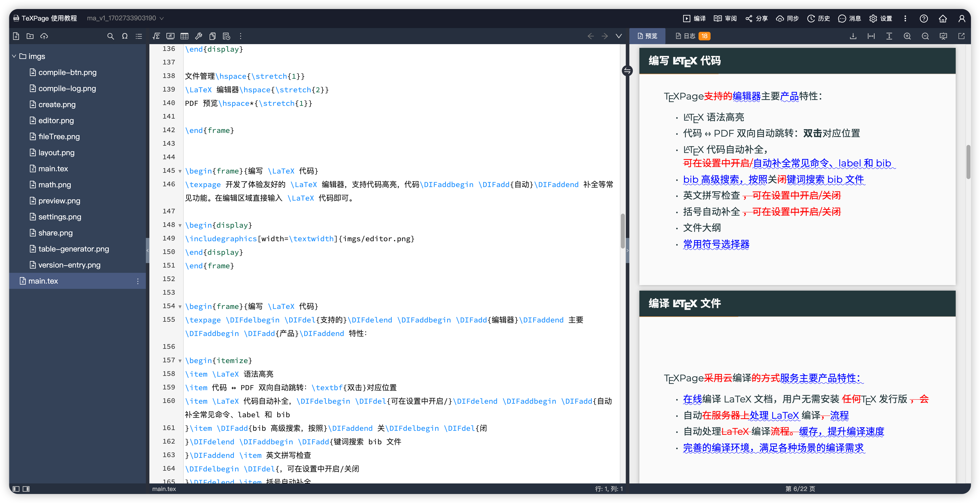The width and height of the screenshot is (980, 503).
Task: Click the new file icon in sidebar
Action: [16, 36]
